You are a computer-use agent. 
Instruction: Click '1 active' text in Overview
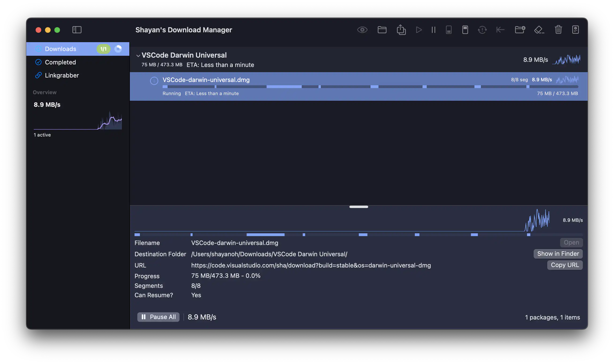tap(42, 135)
